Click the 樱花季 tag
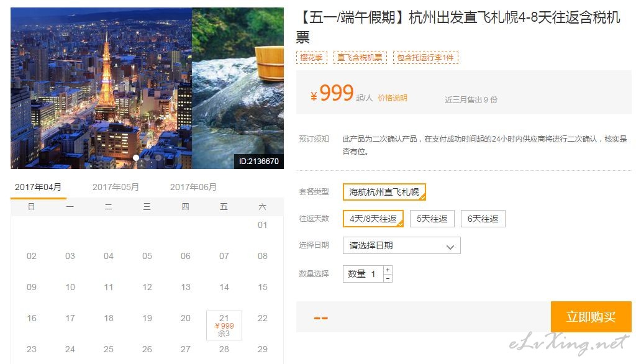 click(x=312, y=58)
